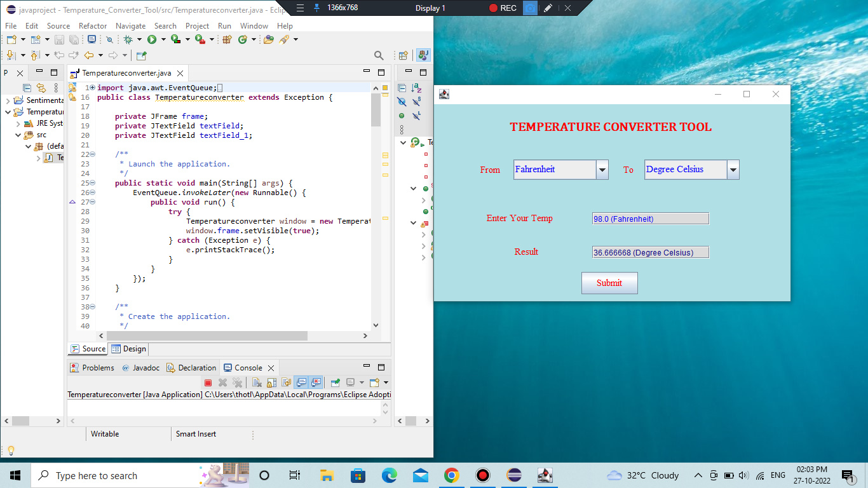Close the Console view tab
The height and width of the screenshot is (488, 868).
[270, 368]
